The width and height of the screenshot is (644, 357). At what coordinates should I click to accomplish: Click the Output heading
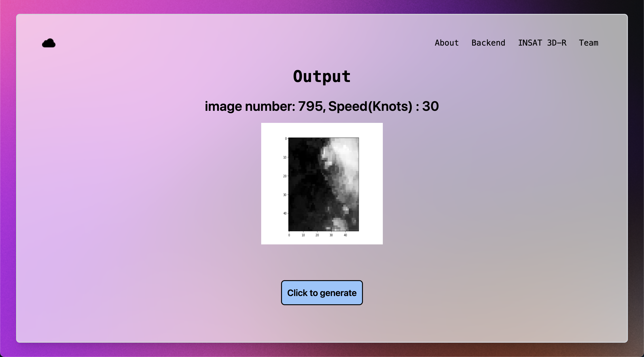coord(322,77)
